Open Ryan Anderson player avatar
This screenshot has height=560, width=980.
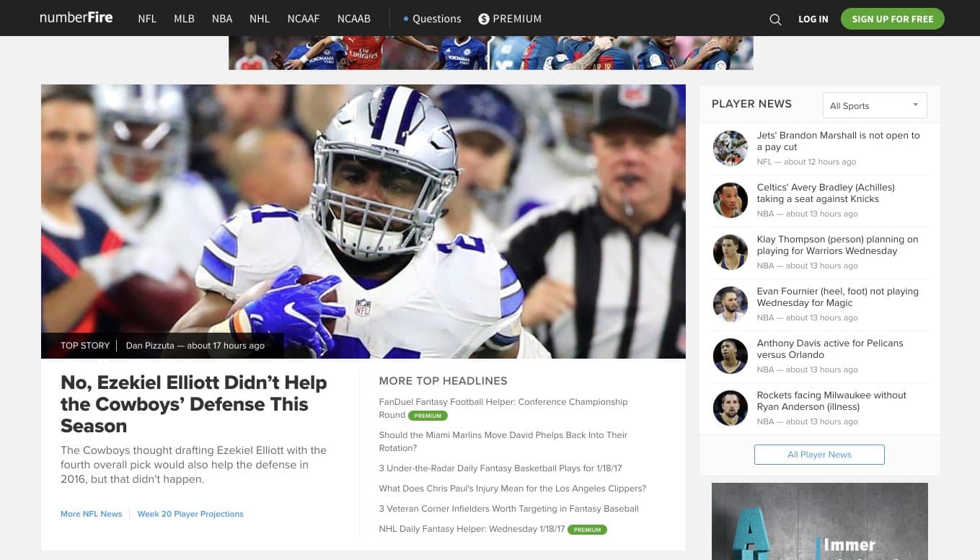click(730, 408)
